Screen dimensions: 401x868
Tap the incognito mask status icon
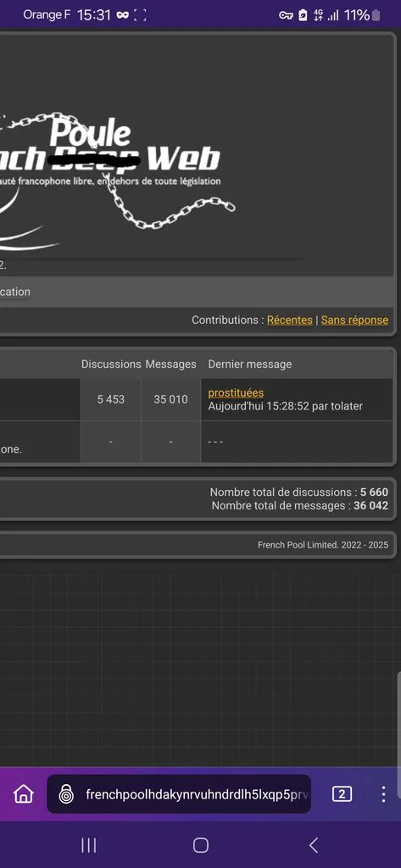click(x=122, y=15)
